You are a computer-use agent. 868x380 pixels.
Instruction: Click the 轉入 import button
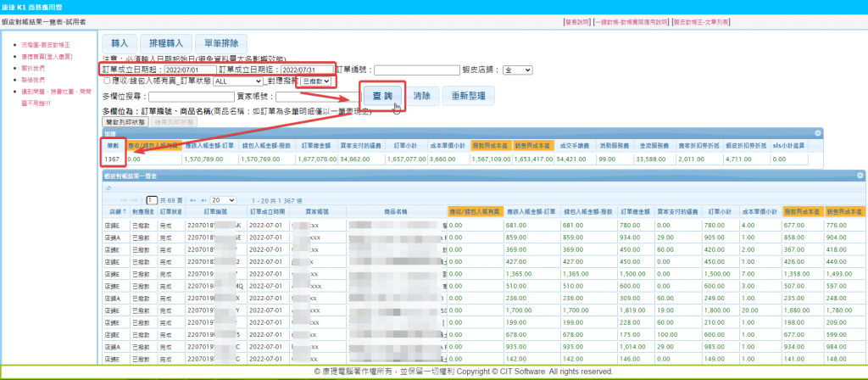[x=120, y=42]
